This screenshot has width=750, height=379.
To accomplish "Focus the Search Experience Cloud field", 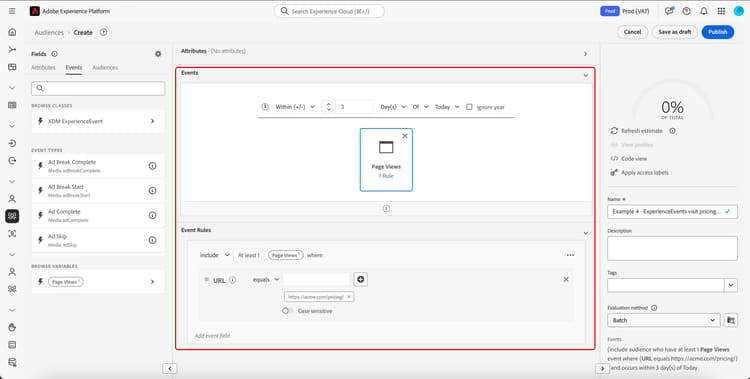I will [329, 11].
